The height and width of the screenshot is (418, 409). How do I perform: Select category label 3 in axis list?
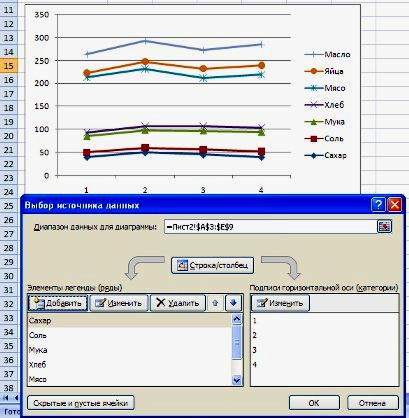[x=324, y=350]
